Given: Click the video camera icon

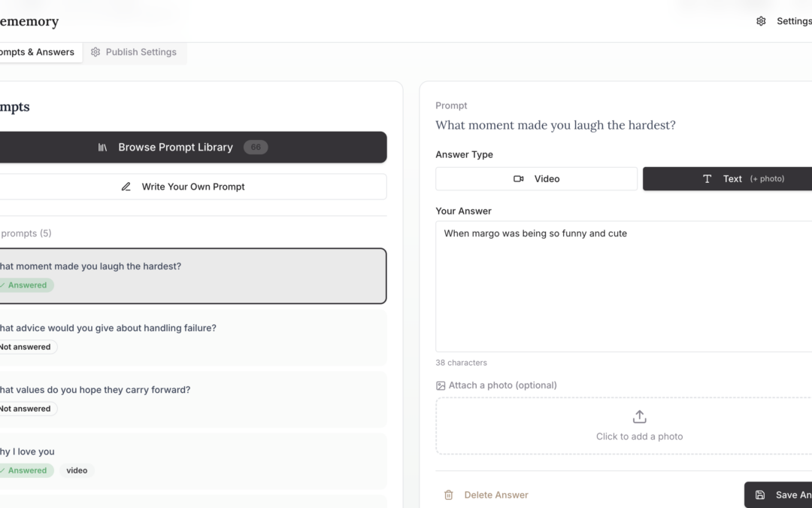Looking at the screenshot, I should click(519, 179).
